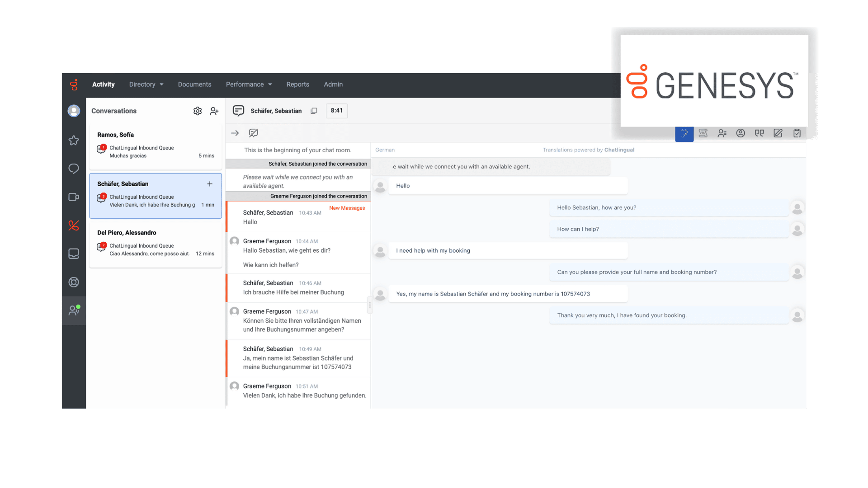Open the Script scroll panel icon
This screenshot has height=488, width=868.
click(x=703, y=133)
